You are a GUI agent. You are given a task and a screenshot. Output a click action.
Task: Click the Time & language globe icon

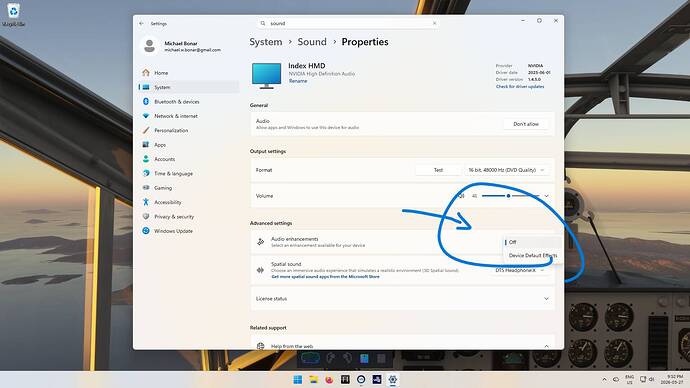point(146,173)
